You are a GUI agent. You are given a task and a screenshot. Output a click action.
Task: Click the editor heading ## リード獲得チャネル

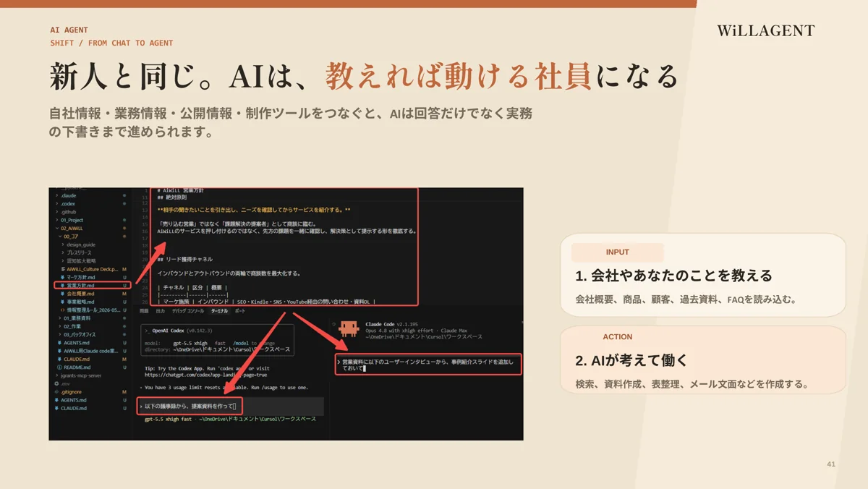coord(185,259)
